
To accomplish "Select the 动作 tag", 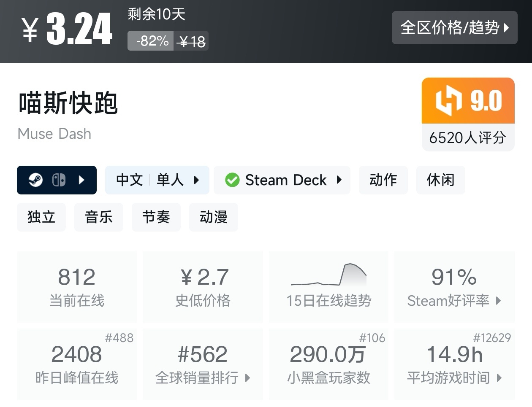I will tap(383, 180).
